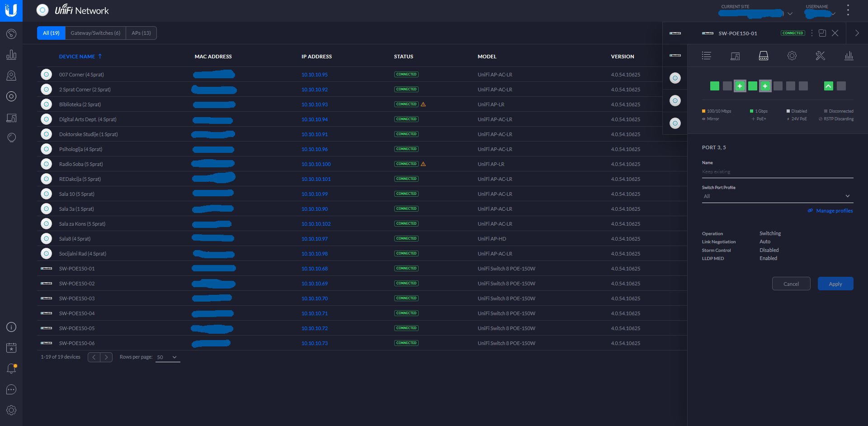Toggle selection of switch port 7
Image resolution: width=868 pixels, height=426 pixels.
790,86
